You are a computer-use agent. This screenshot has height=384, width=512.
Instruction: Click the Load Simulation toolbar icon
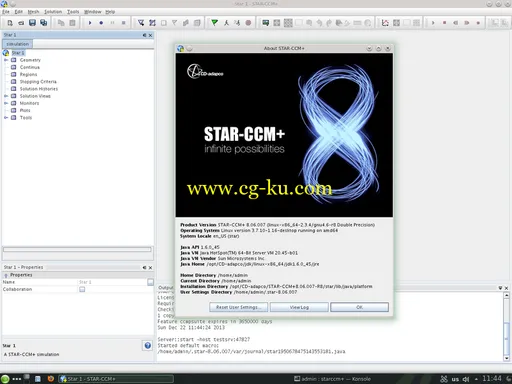coord(21,23)
